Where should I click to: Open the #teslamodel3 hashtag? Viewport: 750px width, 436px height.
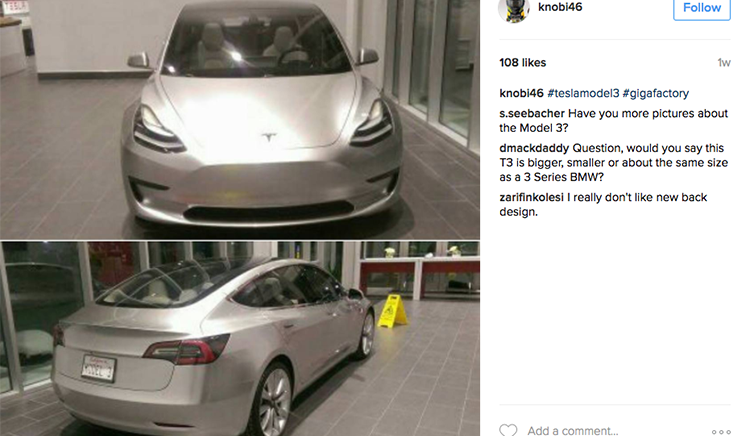pos(583,93)
